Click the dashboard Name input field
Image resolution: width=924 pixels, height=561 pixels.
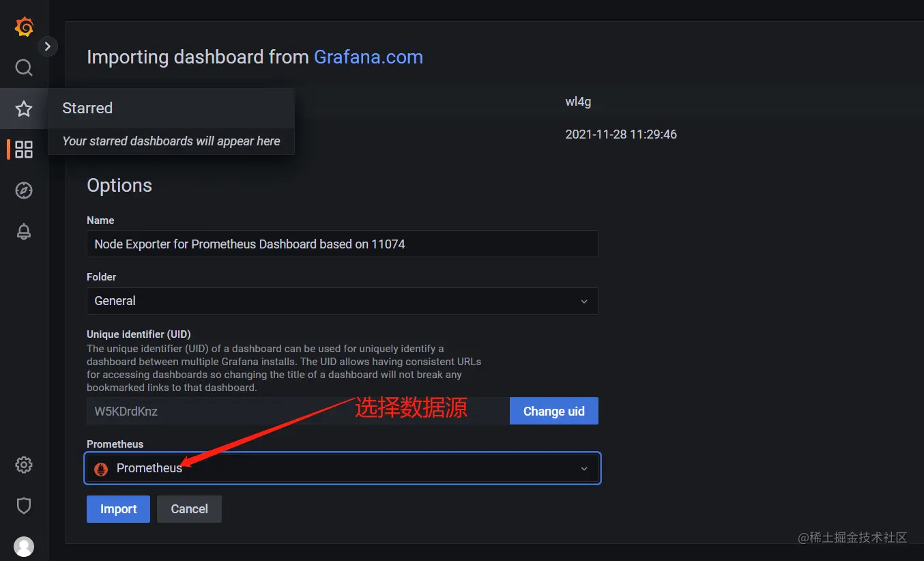[x=342, y=244]
